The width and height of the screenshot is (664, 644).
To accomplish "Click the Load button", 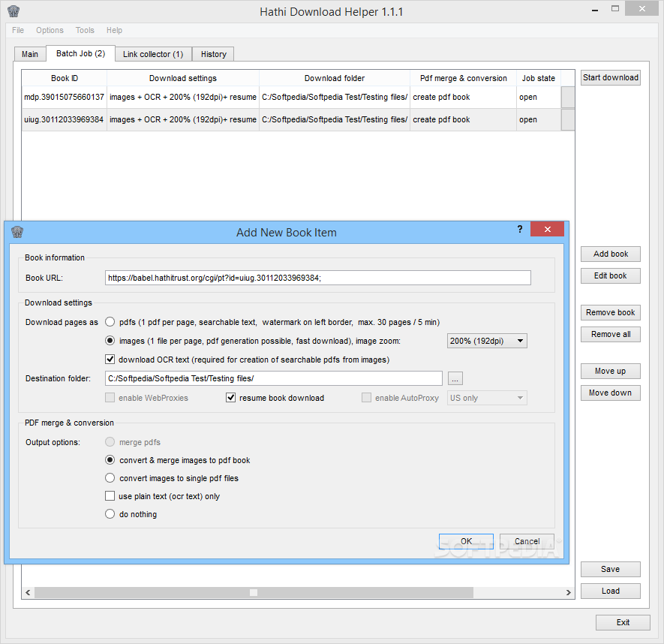I will pyautogui.click(x=610, y=591).
